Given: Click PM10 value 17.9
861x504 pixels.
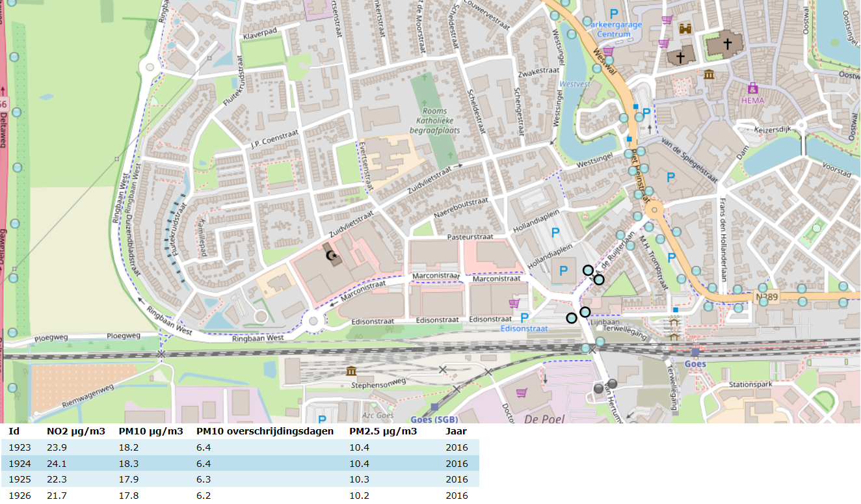Looking at the screenshot, I should (128, 479).
